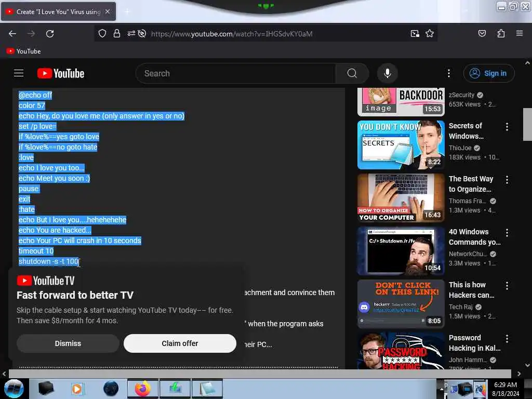The height and width of the screenshot is (399, 532).
Task: Start voice search with microphone
Action: 388,73
